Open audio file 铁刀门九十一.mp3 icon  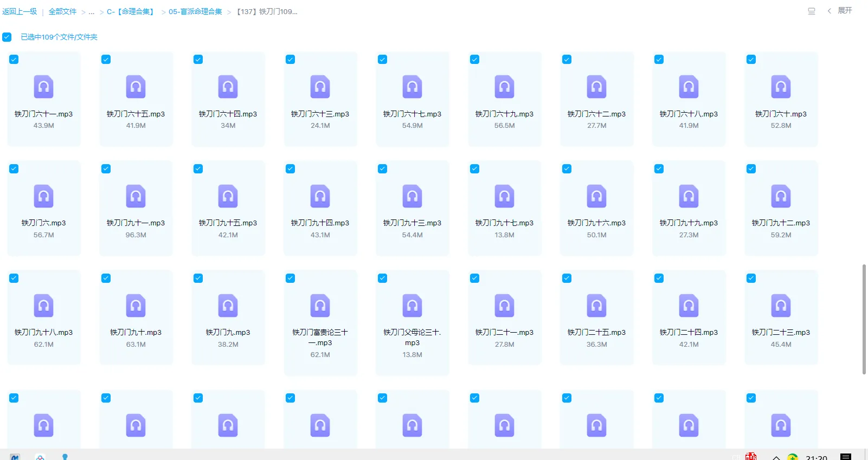click(x=136, y=196)
